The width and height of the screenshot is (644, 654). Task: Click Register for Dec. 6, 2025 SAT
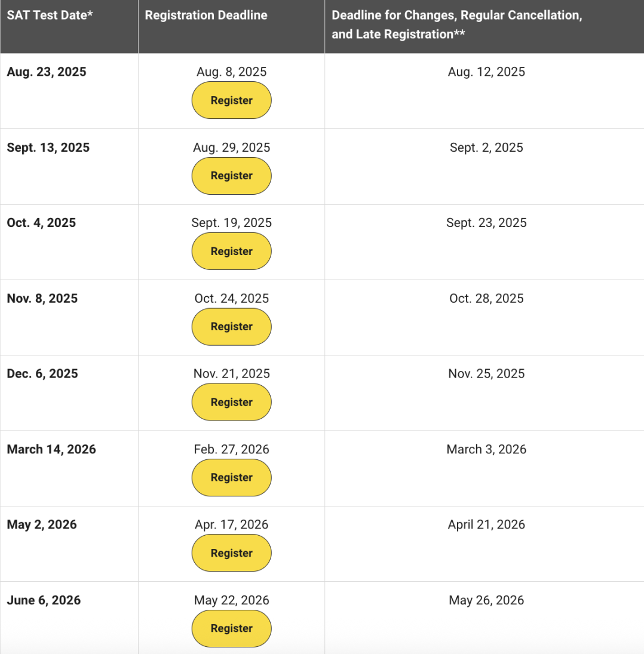tap(231, 402)
